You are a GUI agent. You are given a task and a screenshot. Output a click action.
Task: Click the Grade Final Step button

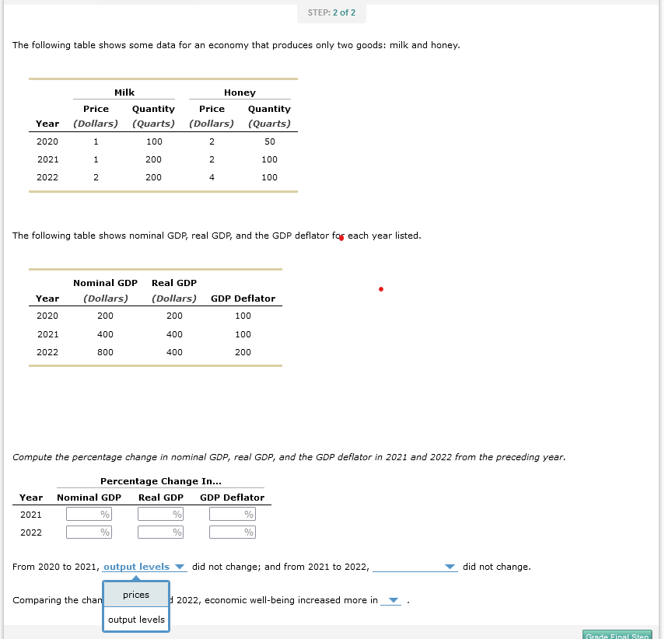617,634
